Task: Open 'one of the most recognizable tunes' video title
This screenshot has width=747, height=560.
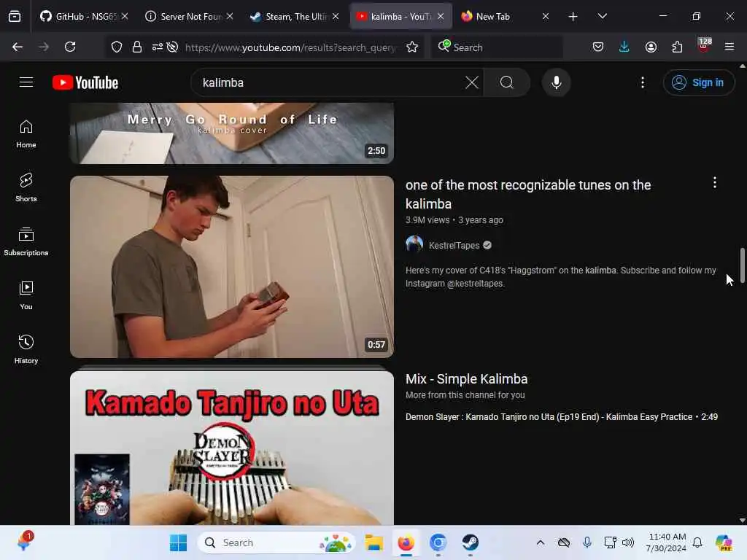Action: pyautogui.click(x=528, y=194)
